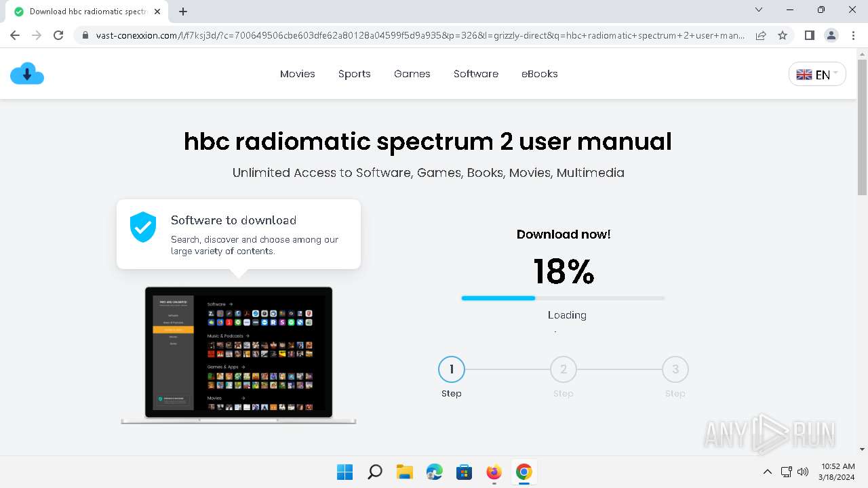The image size is (868, 488).
Task: Click the 18% progress percentage
Action: tap(564, 271)
